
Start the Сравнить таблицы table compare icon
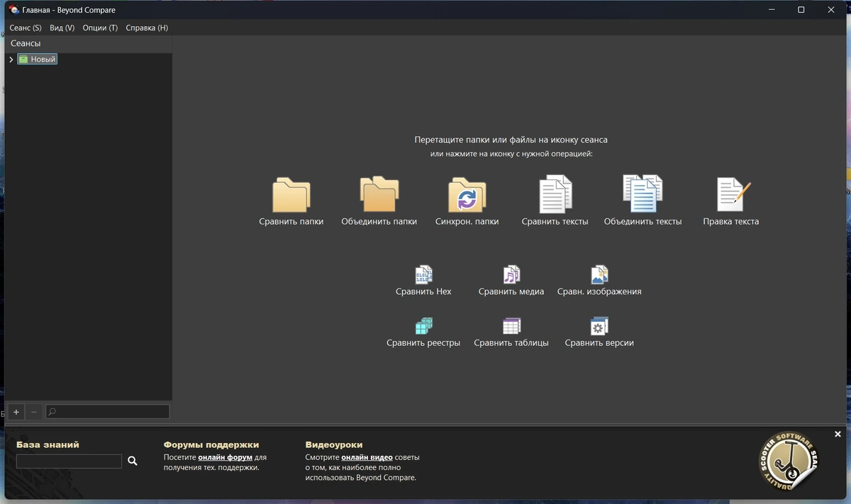click(511, 326)
